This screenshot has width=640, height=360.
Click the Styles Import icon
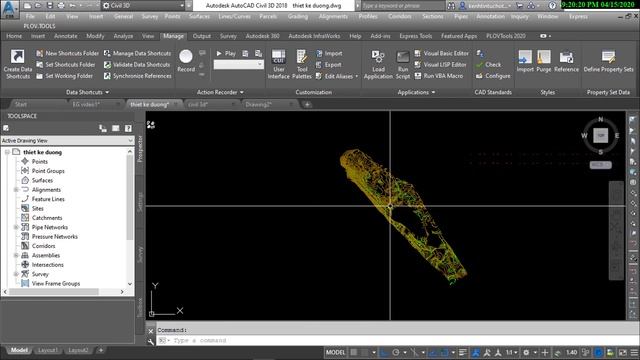pos(525,57)
